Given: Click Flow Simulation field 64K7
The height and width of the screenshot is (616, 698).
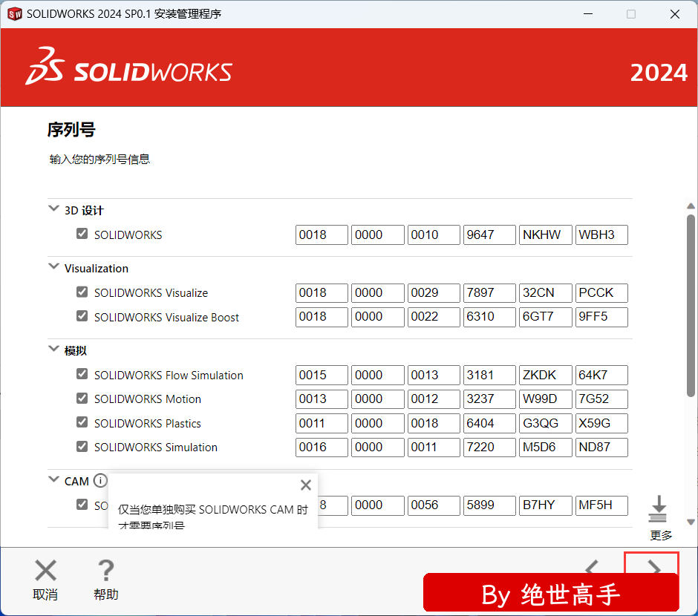Looking at the screenshot, I should pos(601,376).
